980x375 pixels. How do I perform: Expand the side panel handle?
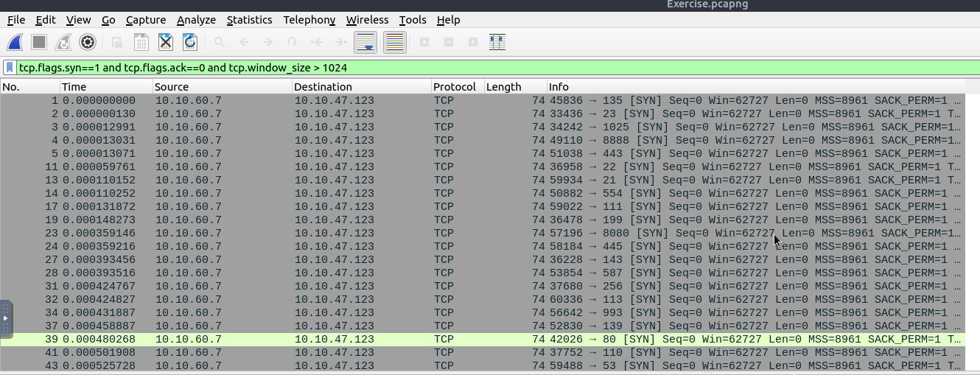[x=6, y=318]
